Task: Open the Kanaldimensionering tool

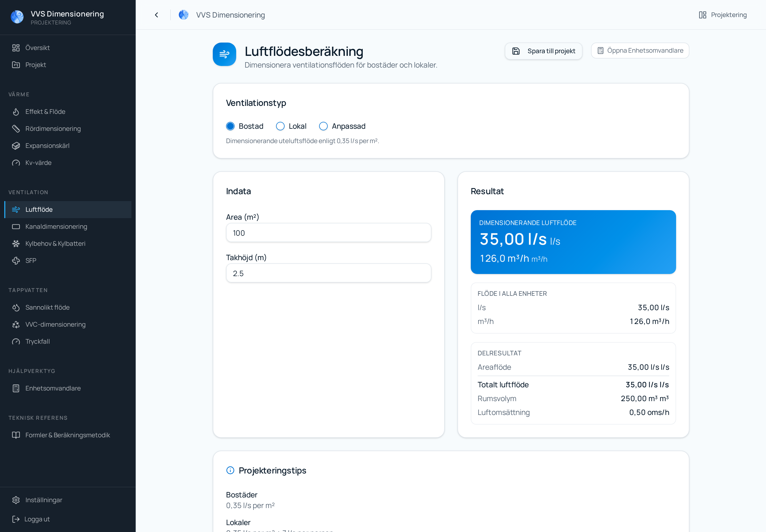Action: pyautogui.click(x=68, y=227)
